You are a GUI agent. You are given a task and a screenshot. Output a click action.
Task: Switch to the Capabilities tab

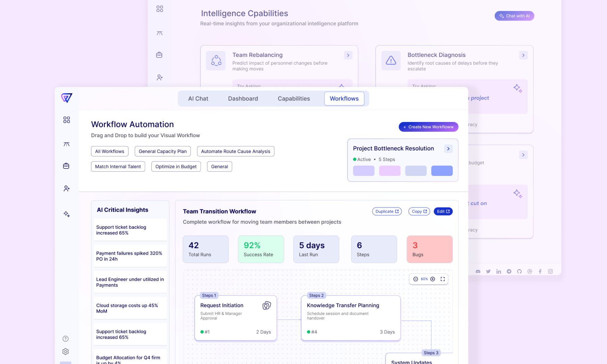click(294, 98)
